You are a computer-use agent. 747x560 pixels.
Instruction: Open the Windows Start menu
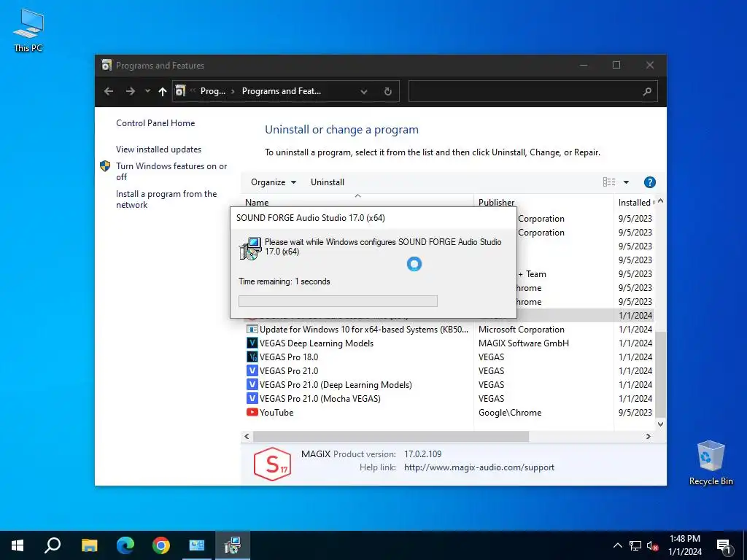(x=18, y=545)
